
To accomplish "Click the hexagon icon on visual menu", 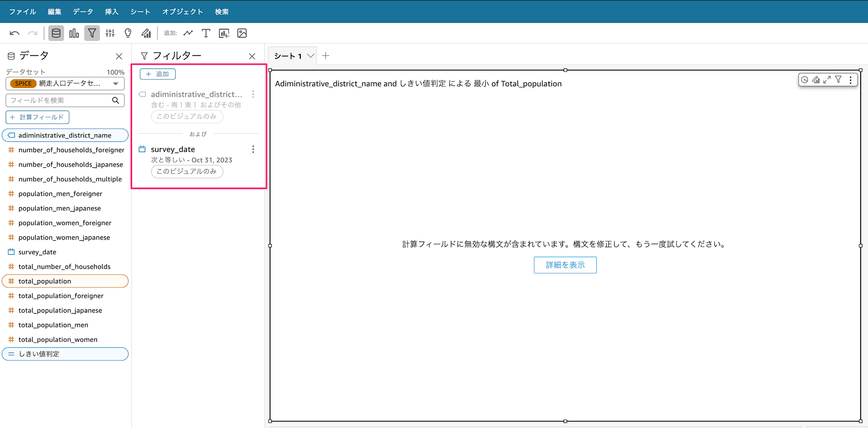I will point(805,80).
